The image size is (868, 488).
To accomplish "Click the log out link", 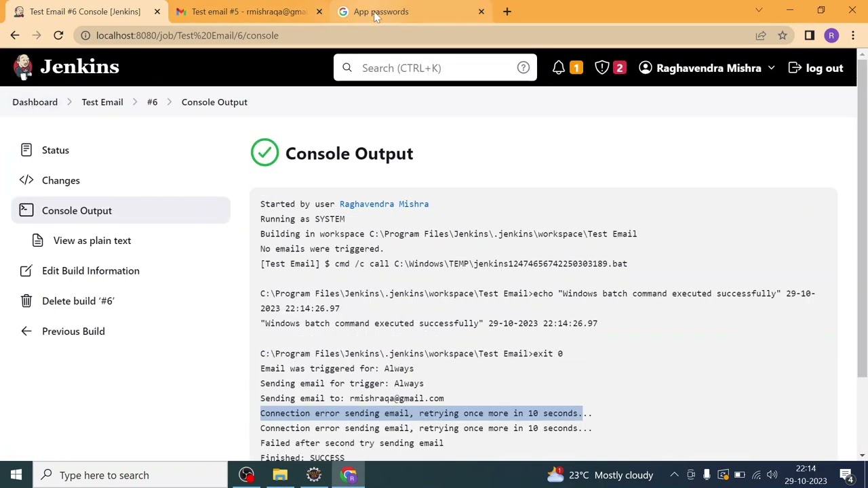I will click(824, 68).
